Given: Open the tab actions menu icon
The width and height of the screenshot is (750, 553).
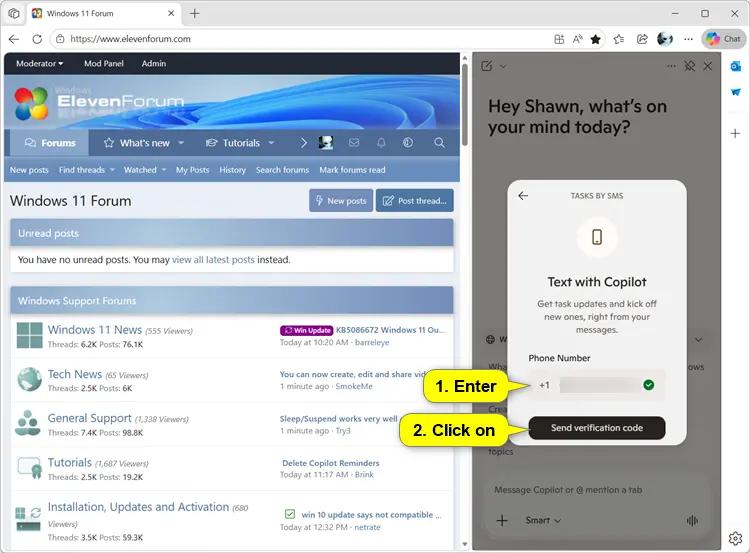Looking at the screenshot, I should (14, 13).
